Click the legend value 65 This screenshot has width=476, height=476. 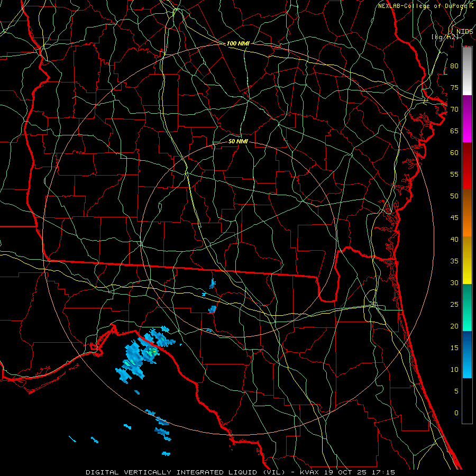(454, 131)
